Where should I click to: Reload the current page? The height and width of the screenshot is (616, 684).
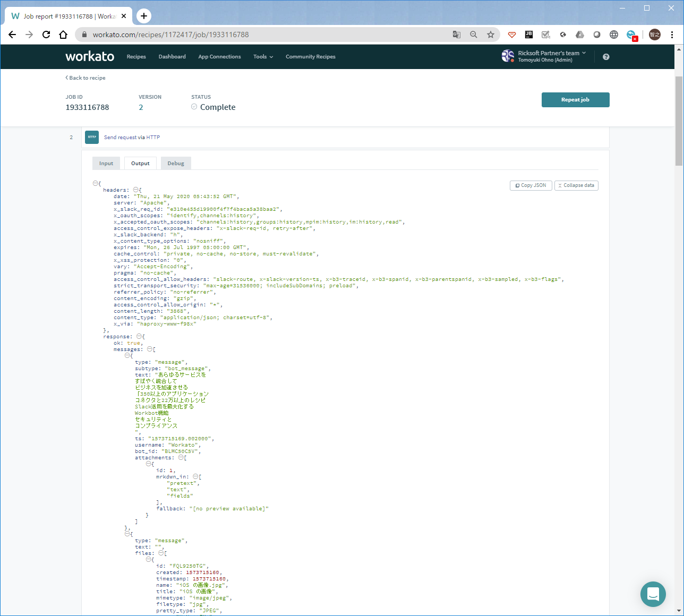pyautogui.click(x=46, y=35)
